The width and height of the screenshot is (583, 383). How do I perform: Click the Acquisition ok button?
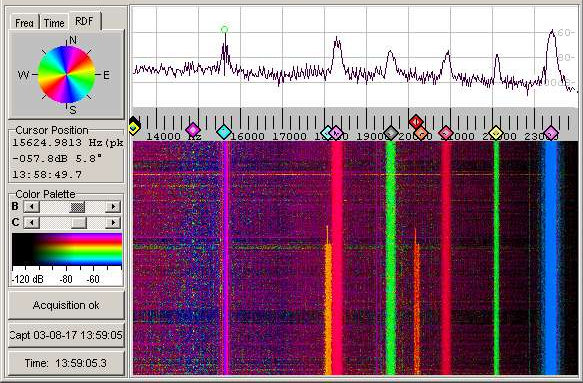coord(66,305)
